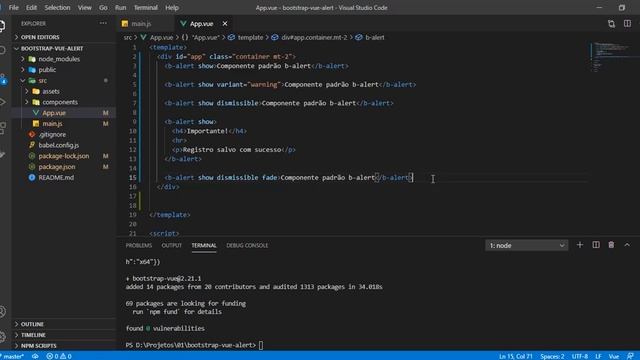This screenshot has height=360, width=640.
Task: Click the git icon beside .gitignore
Action: point(32,134)
